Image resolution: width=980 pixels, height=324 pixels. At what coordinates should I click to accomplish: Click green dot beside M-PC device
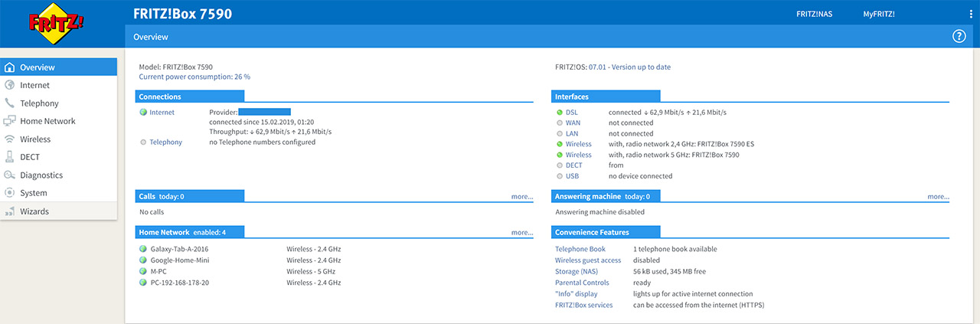pos(143,271)
